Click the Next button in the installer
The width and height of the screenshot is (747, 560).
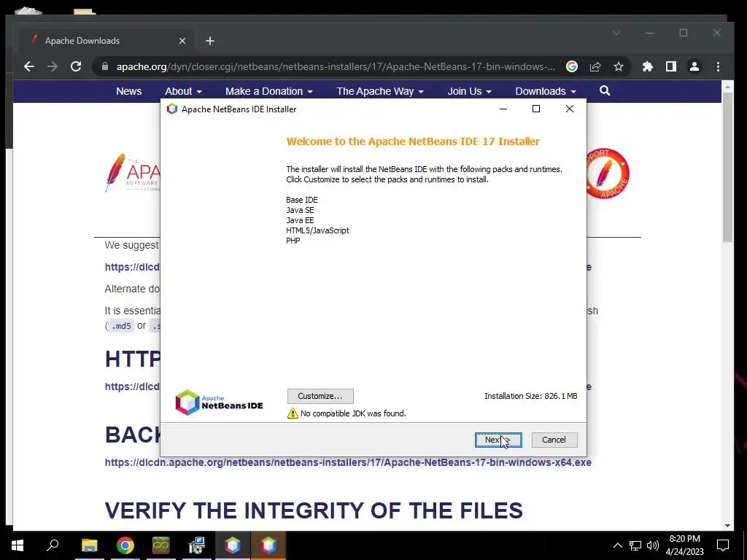coord(498,440)
